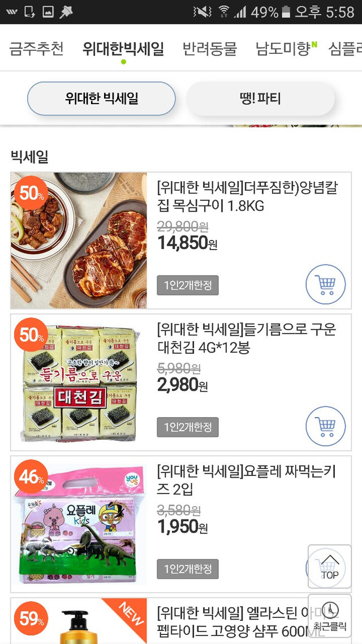362x644 pixels.
Task: Open the 대천김 product photo
Action: [79, 382]
